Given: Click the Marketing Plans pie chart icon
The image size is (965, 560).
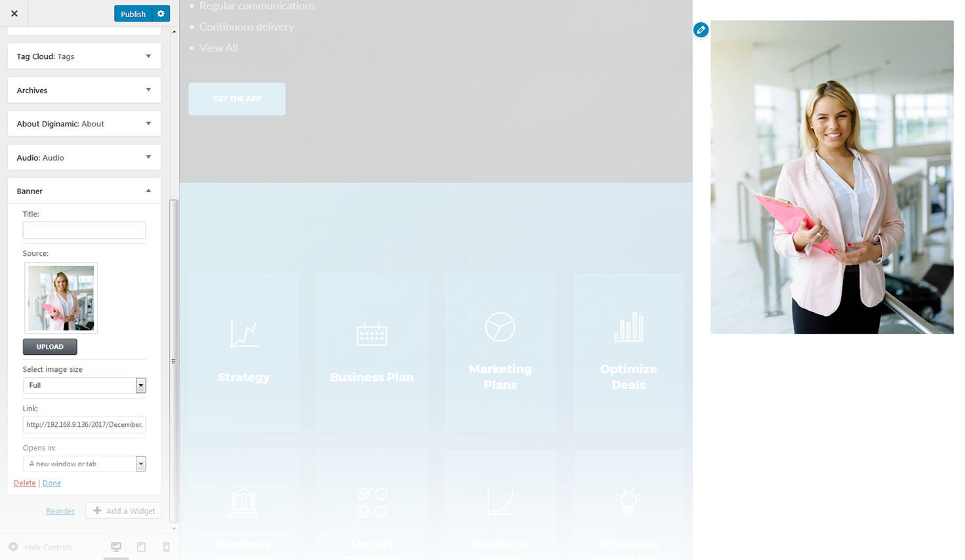Looking at the screenshot, I should 500,327.
